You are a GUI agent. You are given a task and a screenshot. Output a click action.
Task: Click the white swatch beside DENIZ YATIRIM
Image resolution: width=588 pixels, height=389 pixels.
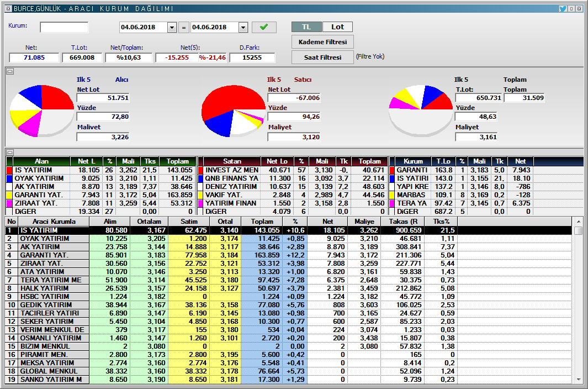(x=200, y=187)
